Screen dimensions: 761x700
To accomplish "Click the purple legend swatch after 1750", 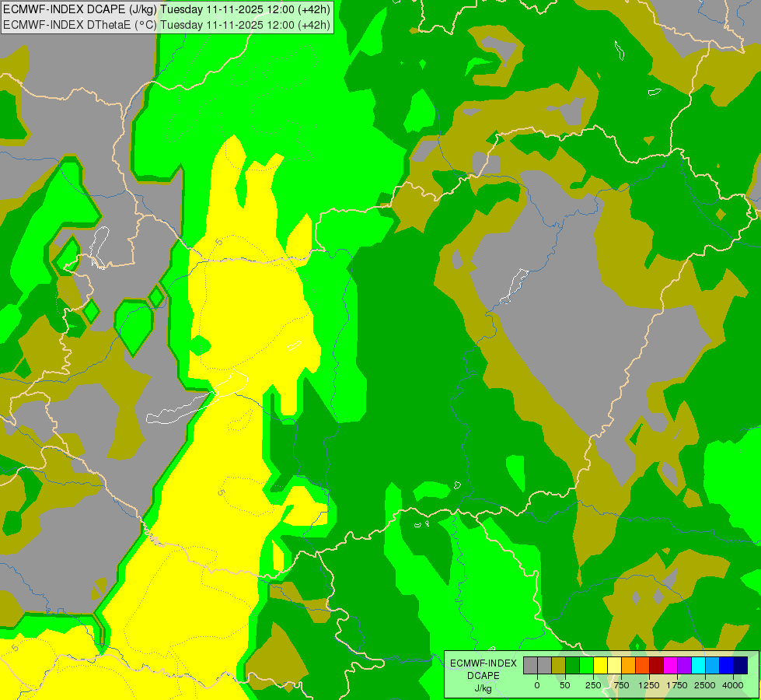I will [x=684, y=665].
